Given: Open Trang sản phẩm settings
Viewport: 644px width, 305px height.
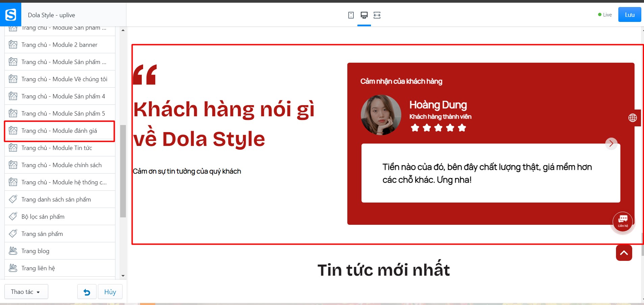Looking at the screenshot, I should pyautogui.click(x=60, y=234).
